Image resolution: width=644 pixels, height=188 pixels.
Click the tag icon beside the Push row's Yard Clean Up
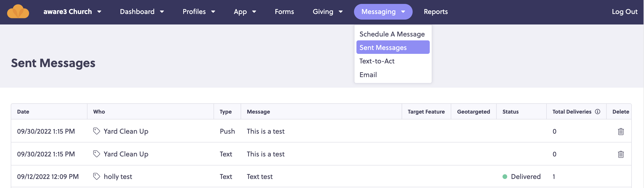[97, 131]
